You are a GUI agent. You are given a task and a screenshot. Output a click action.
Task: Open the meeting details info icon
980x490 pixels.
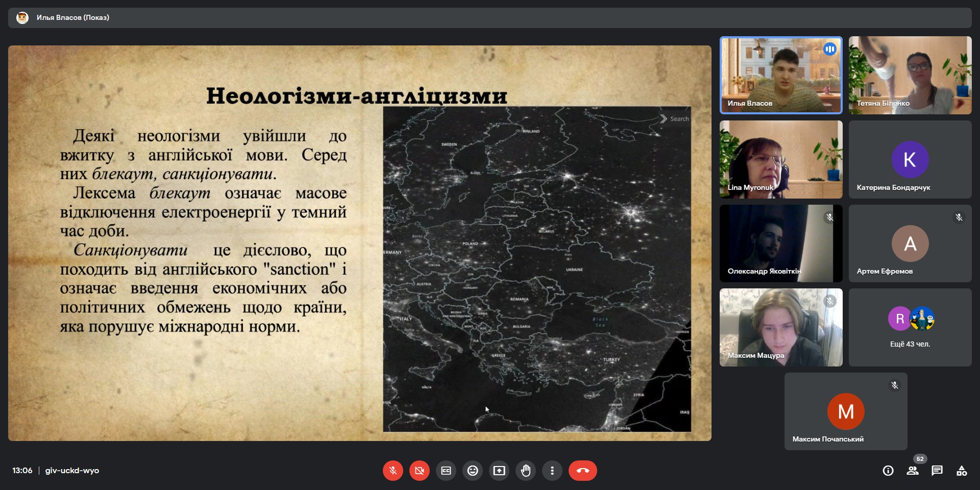pos(888,471)
